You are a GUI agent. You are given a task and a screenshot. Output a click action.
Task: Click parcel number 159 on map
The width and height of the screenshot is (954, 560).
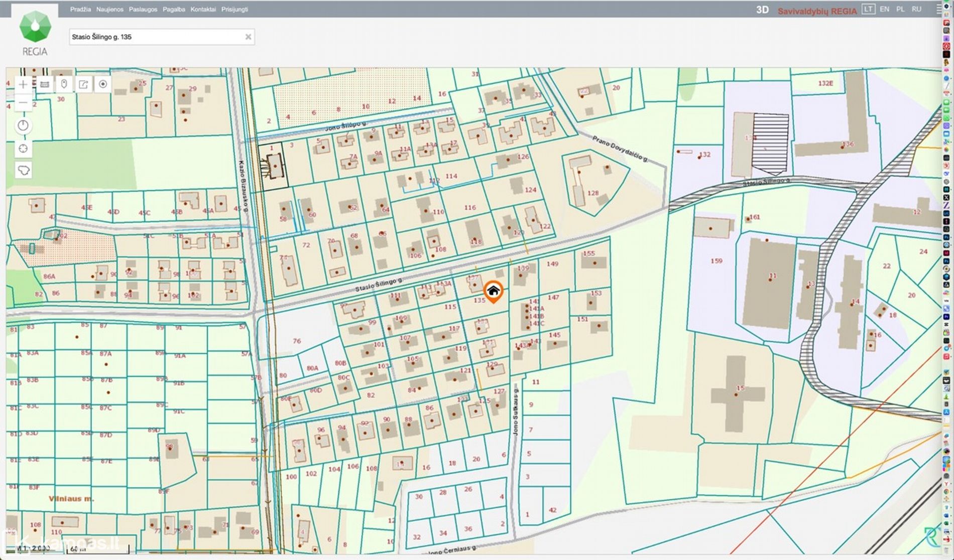click(x=717, y=261)
